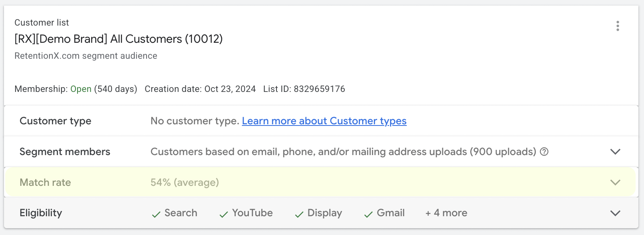
Task: Open Learn more about Customer types
Action: coord(324,121)
